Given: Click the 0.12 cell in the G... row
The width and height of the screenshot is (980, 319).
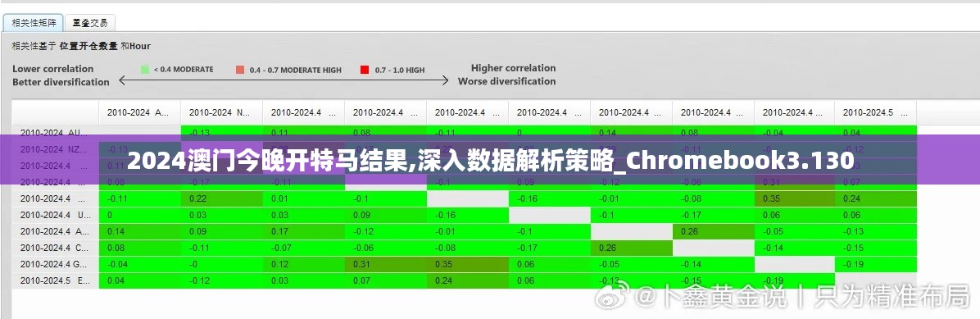Looking at the screenshot, I should [x=304, y=264].
